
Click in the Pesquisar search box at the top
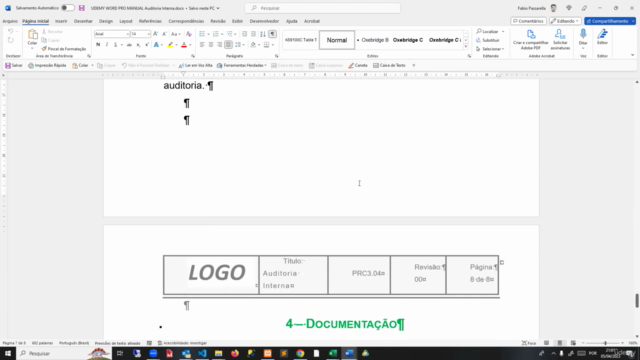pyautogui.click(x=322, y=8)
